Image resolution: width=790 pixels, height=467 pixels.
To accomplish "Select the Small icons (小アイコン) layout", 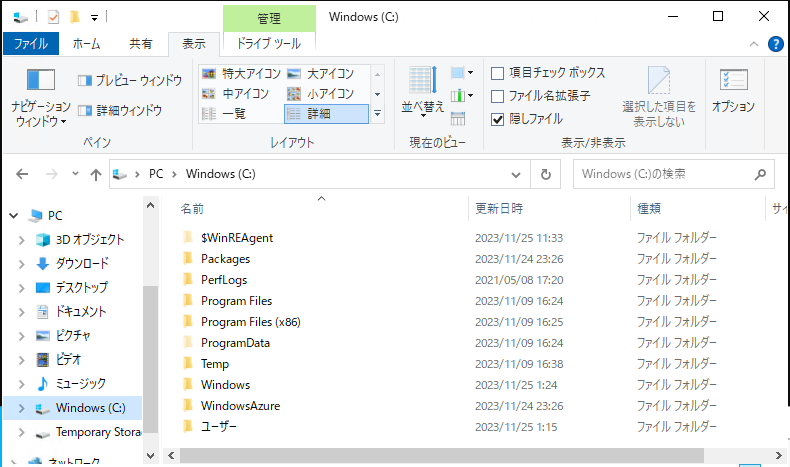I will tap(320, 94).
